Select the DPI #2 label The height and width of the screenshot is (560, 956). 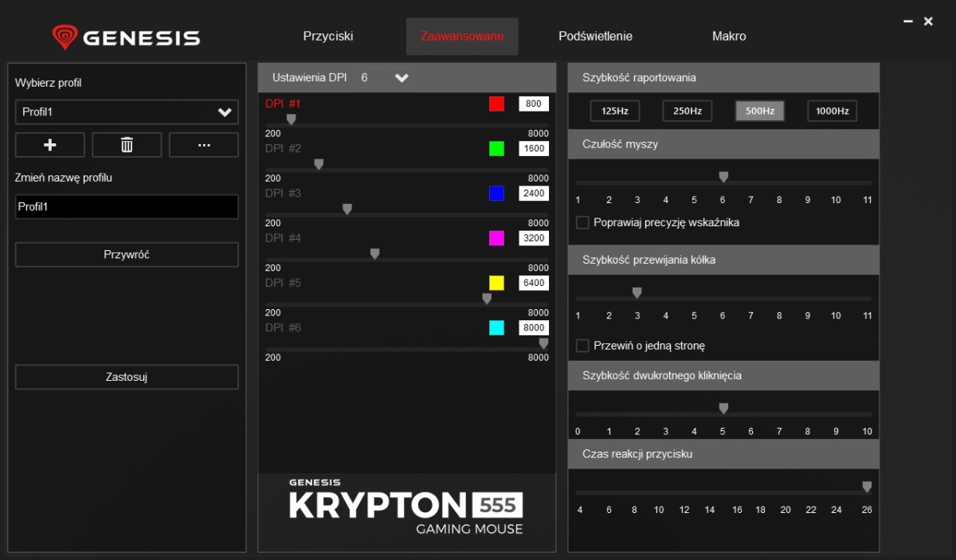283,148
